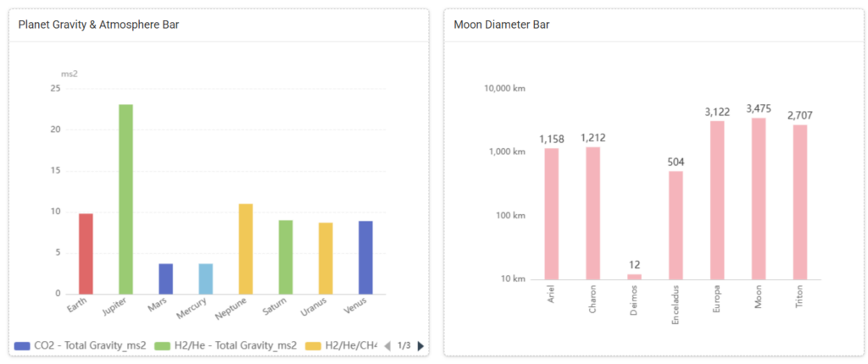Click the ms2 axis unit label
The height and width of the screenshot is (364, 868).
[x=70, y=74]
